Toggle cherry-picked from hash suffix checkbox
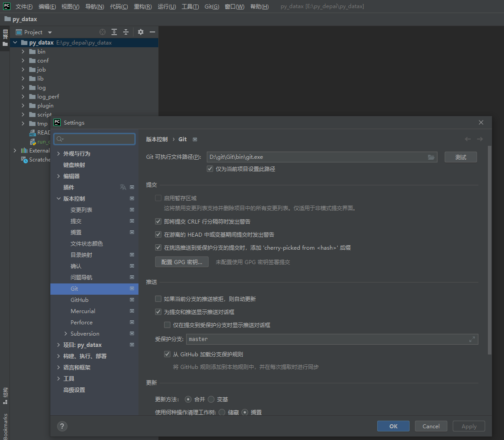The width and height of the screenshot is (504, 440). pyautogui.click(x=158, y=247)
